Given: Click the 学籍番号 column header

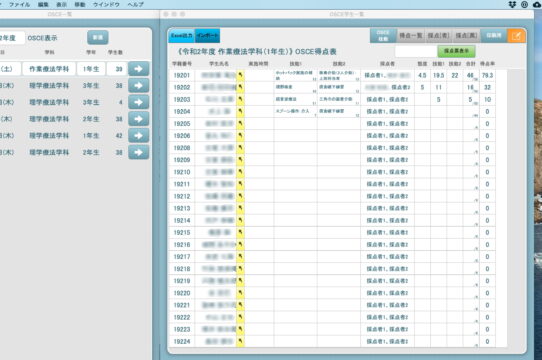Looking at the screenshot, I should click(x=182, y=64).
